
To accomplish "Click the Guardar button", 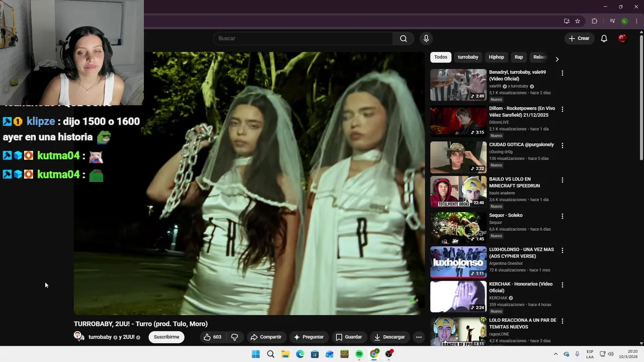I will click(x=349, y=337).
